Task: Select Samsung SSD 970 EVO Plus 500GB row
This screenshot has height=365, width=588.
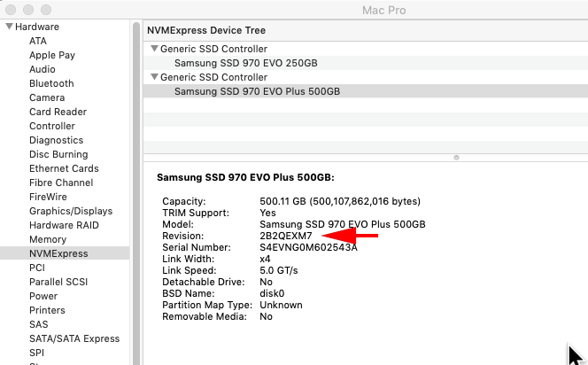Action: point(366,91)
